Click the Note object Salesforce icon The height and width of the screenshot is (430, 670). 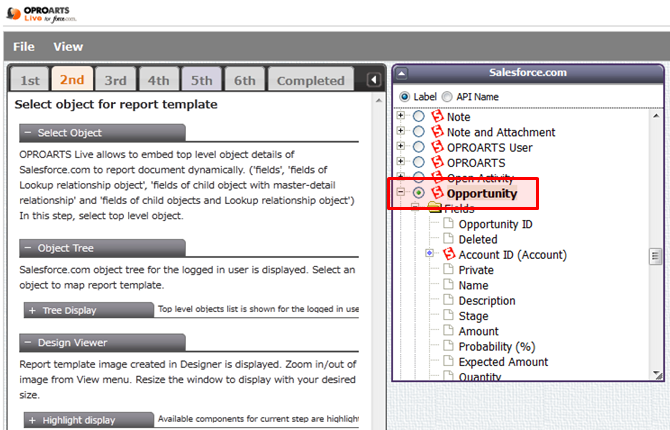[x=437, y=116]
